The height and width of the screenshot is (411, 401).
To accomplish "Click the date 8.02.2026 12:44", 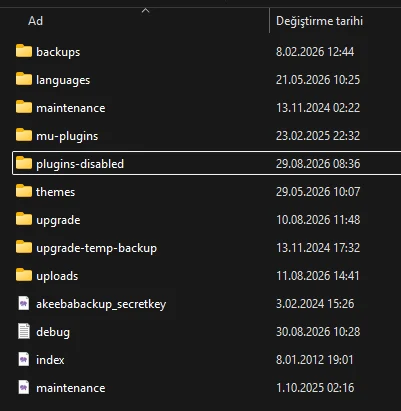I will click(x=315, y=51).
